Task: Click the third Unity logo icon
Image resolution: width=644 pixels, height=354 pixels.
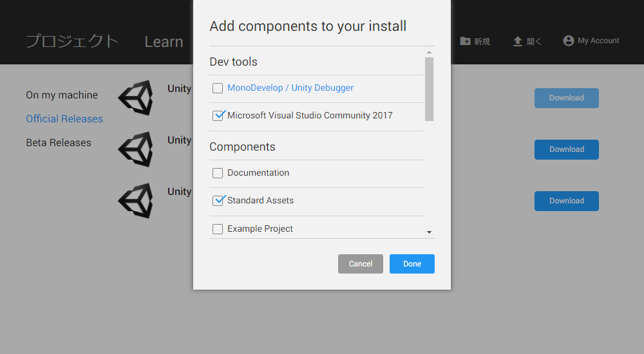Action: click(x=135, y=200)
